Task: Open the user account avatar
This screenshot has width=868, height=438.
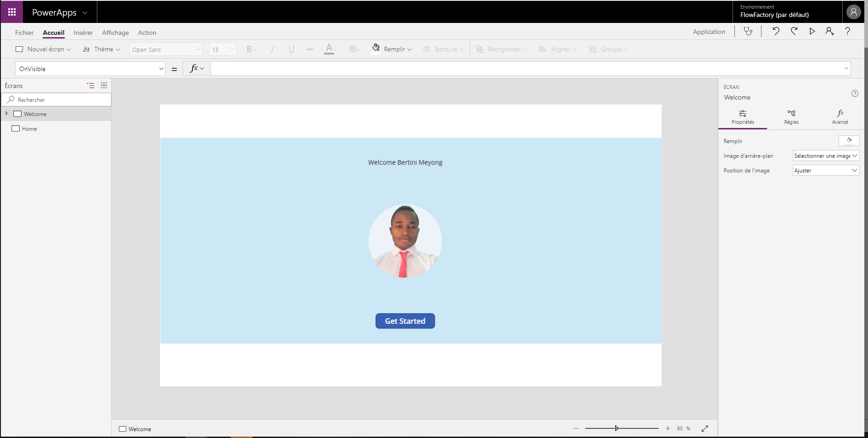Action: click(853, 12)
